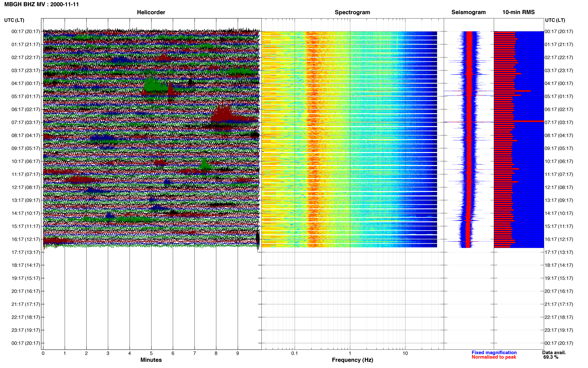Click the Helicorder time label "10:17 (06:17)"
The height and width of the screenshot is (368, 588).
point(26,161)
